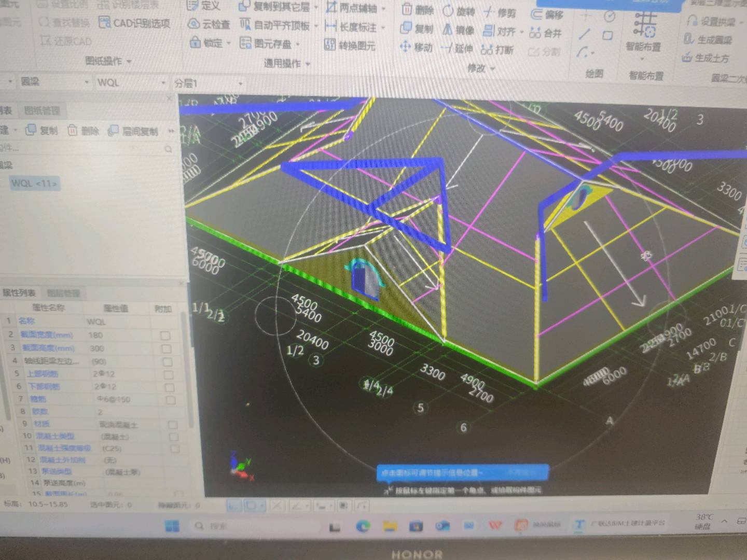The width and height of the screenshot is (747, 560).
Task: Click 删除 in component list toolbar
Action: tap(83, 131)
